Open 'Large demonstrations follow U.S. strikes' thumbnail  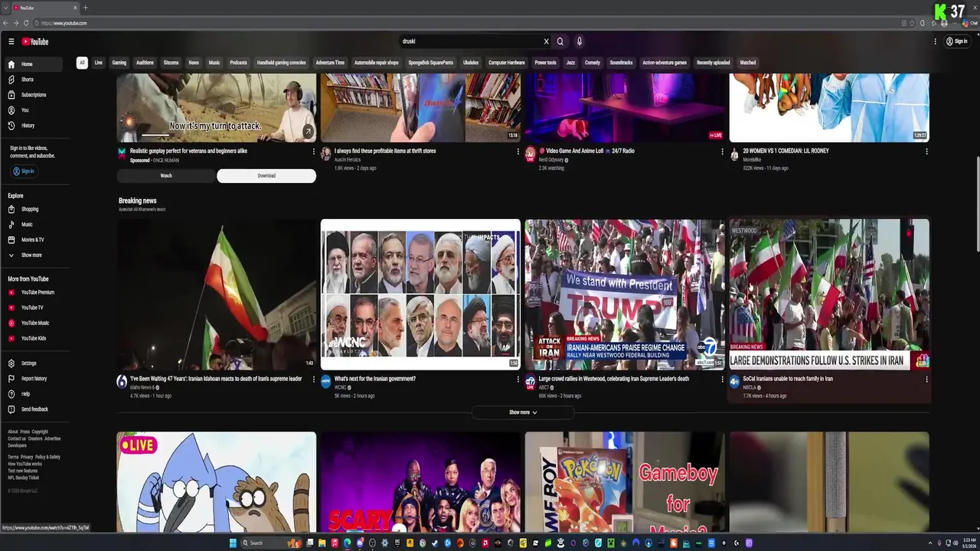point(829,295)
